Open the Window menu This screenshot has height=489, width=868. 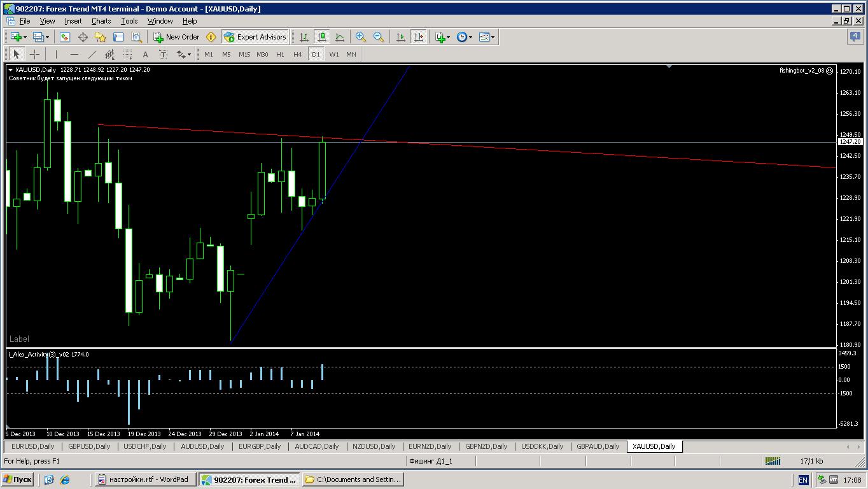pyautogui.click(x=160, y=21)
